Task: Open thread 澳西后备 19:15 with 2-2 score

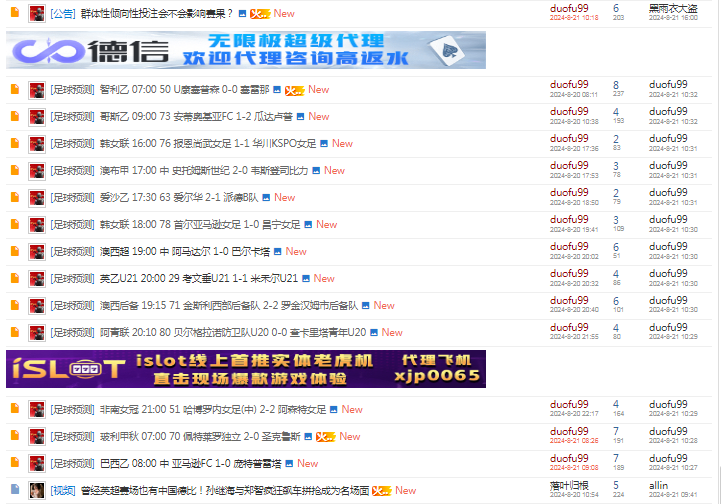Action: click(x=229, y=306)
